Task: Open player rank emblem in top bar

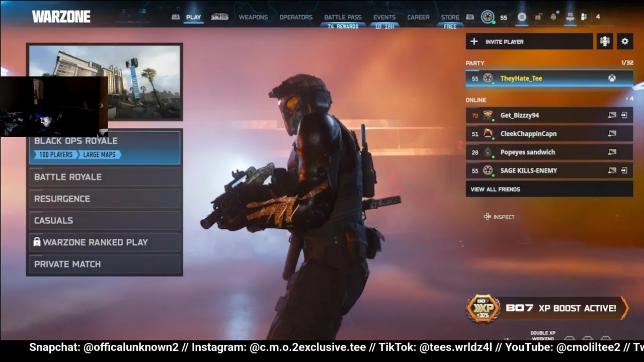Action: tap(488, 17)
